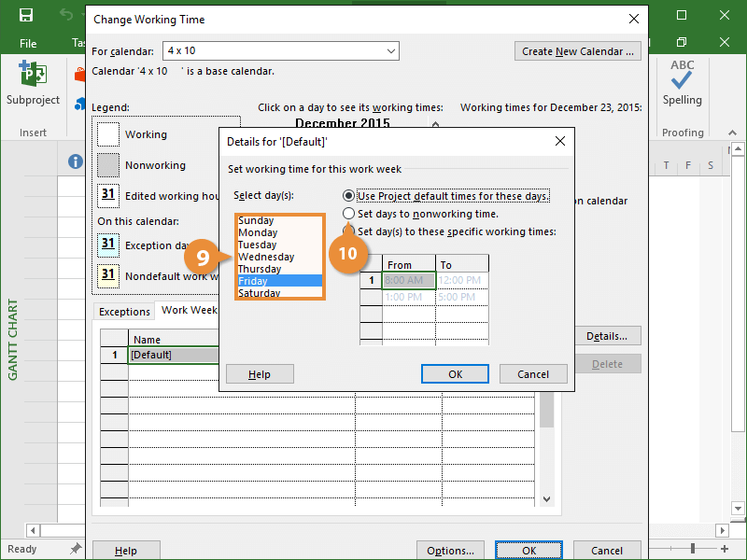Select Use Project default times option
This screenshot has width=747, height=560.
(349, 196)
